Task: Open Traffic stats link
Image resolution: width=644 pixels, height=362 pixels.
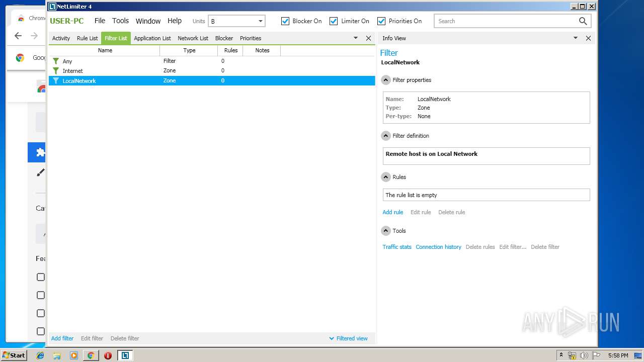Action: click(x=397, y=247)
